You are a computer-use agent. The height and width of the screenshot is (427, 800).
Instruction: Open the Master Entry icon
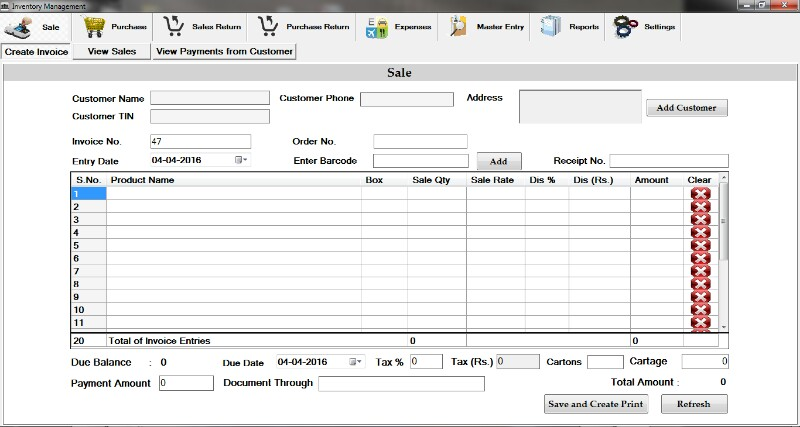pos(458,27)
